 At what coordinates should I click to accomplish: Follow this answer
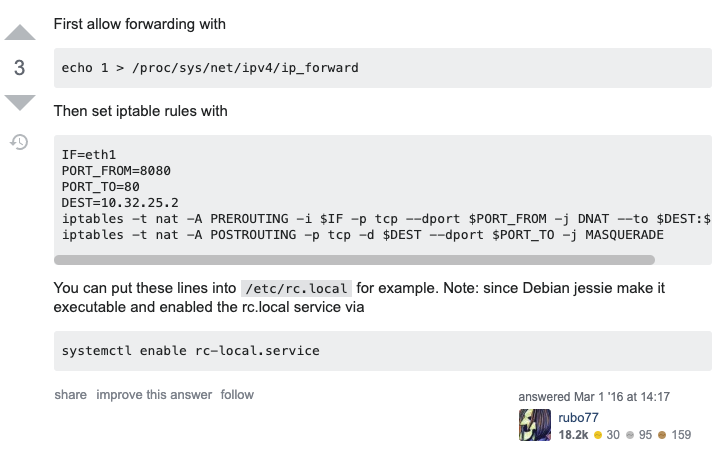pos(237,395)
